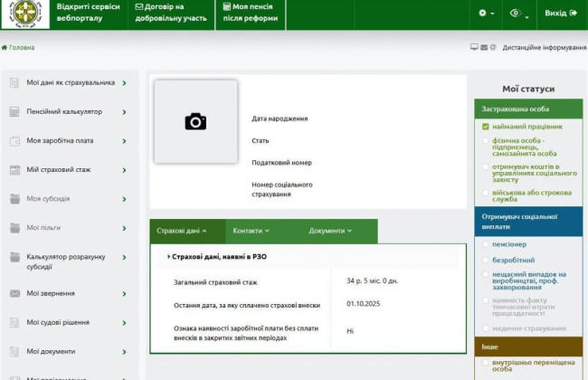
Task: Toggle військова або строкова служба checkbox
Action: point(486,193)
